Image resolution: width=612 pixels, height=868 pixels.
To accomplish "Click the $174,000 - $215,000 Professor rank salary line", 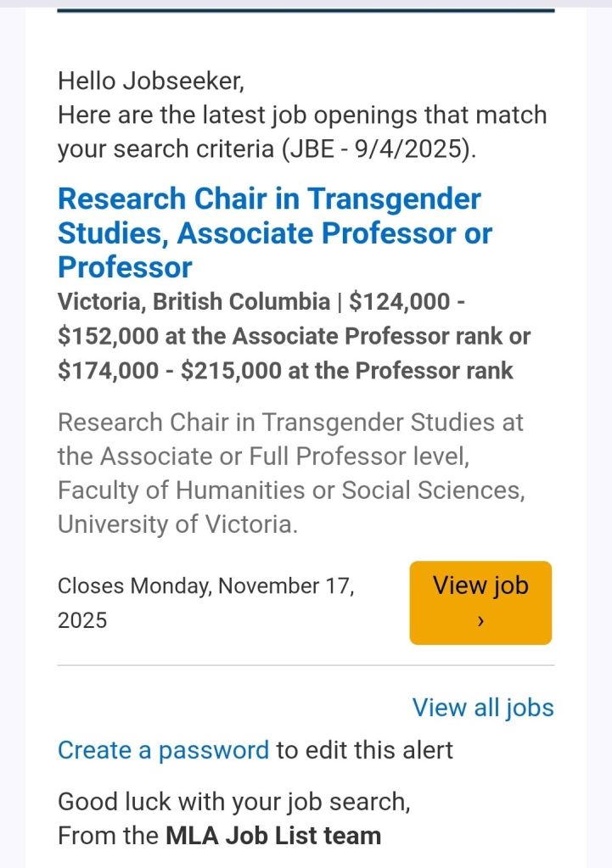I will (285, 371).
